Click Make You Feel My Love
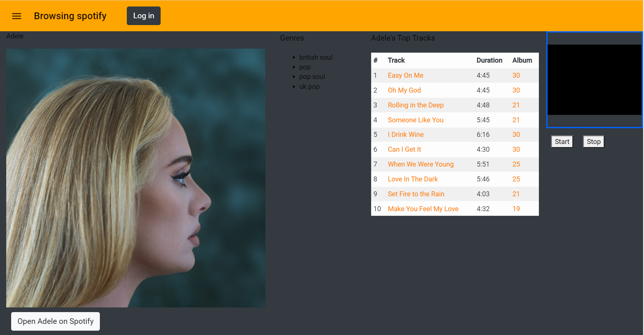This screenshot has width=644, height=335. [x=423, y=209]
